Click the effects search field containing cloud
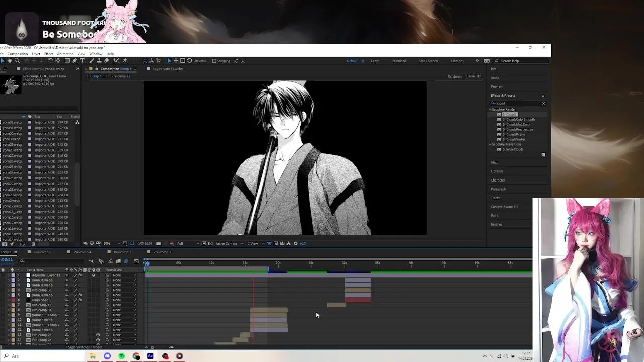The image size is (644, 362). pyautogui.click(x=518, y=103)
